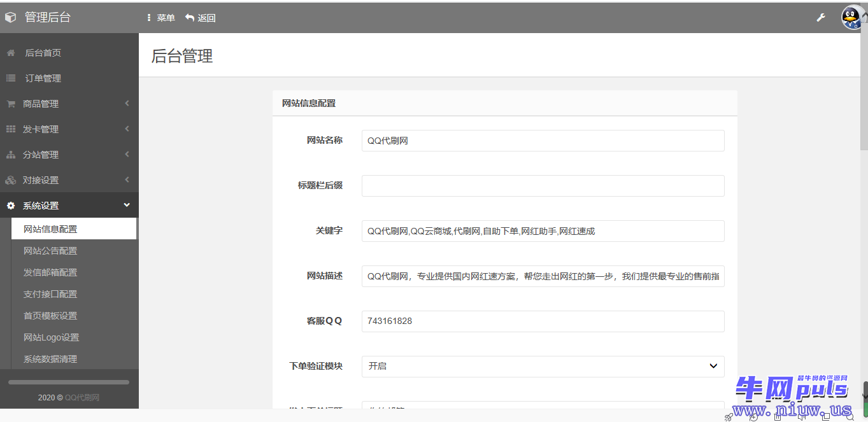
Task: Click the sitemap icon beside 分站管理
Action: pos(11,155)
